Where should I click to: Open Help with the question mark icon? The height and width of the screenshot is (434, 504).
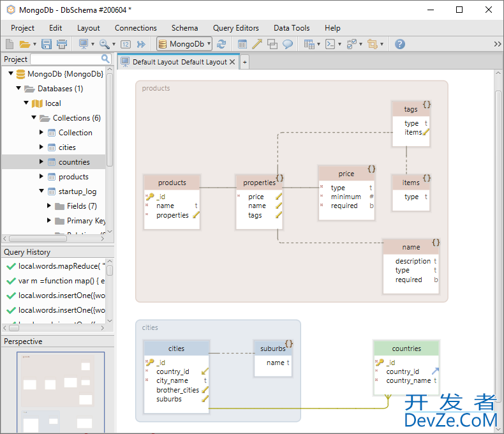point(400,44)
